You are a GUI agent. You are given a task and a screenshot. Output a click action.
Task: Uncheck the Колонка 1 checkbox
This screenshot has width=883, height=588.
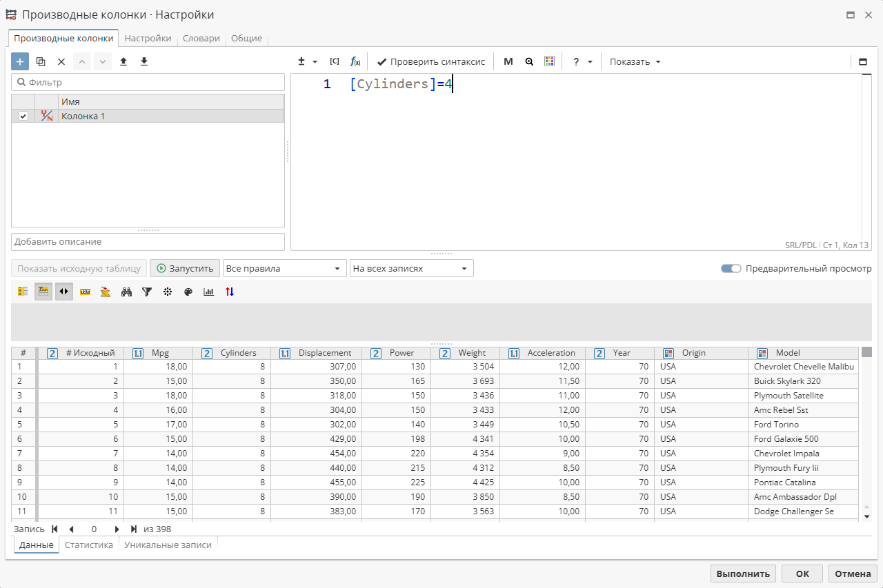coord(23,116)
